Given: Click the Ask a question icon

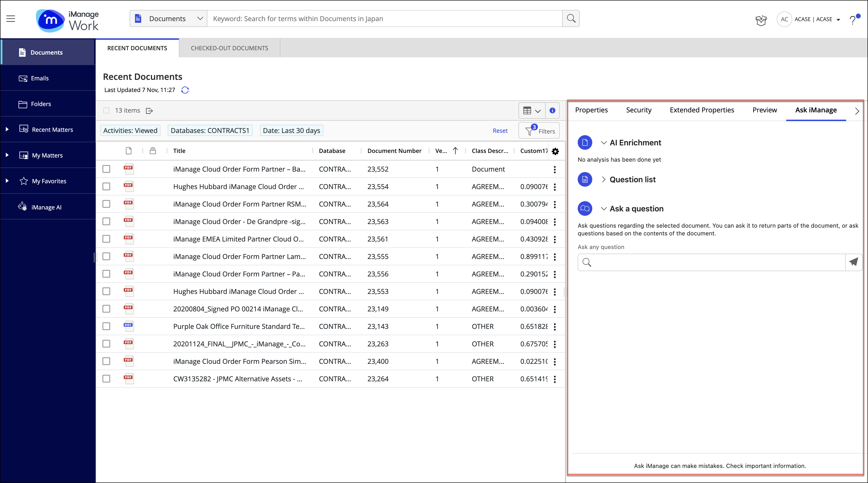Looking at the screenshot, I should tap(585, 208).
